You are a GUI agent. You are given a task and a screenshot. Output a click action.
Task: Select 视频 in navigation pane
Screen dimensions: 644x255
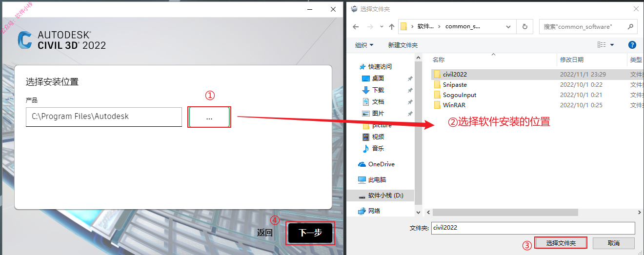(x=378, y=137)
